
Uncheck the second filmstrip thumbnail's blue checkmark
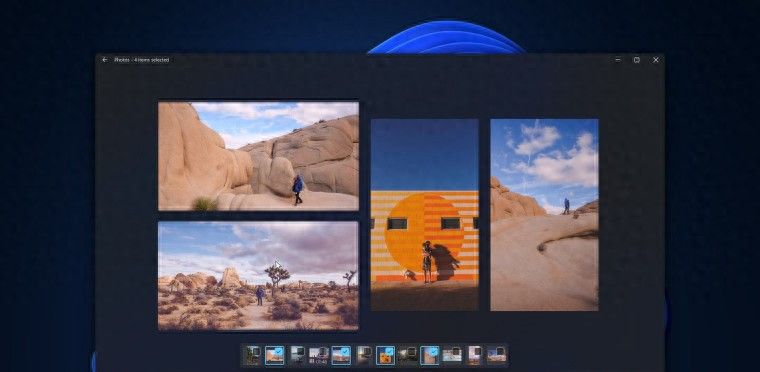click(x=279, y=351)
